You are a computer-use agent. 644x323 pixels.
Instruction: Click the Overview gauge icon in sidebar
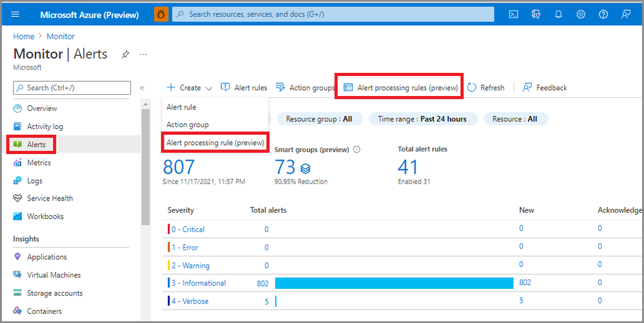pyautogui.click(x=17, y=108)
